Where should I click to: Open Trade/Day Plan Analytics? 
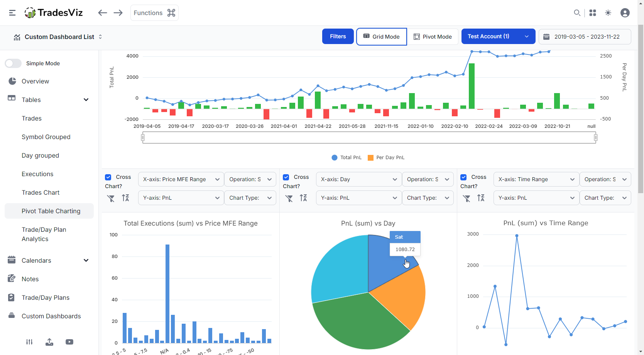[x=44, y=234]
